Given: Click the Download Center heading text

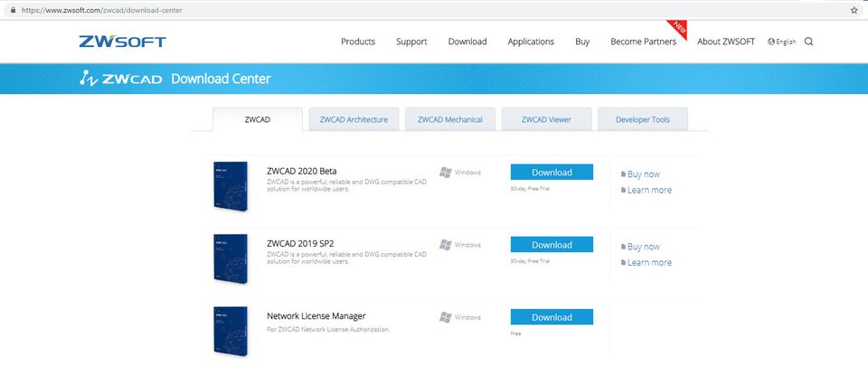Looking at the screenshot, I should (221, 79).
